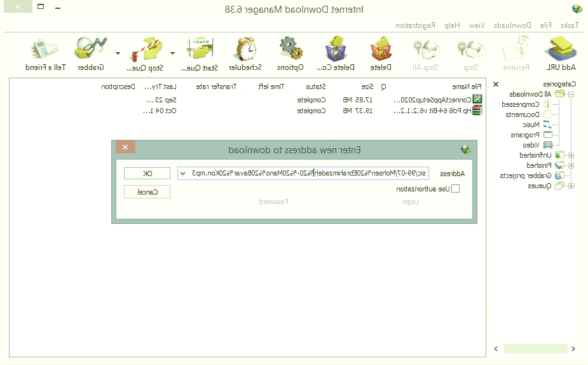
Task: Click the Password input field
Action: point(219,202)
